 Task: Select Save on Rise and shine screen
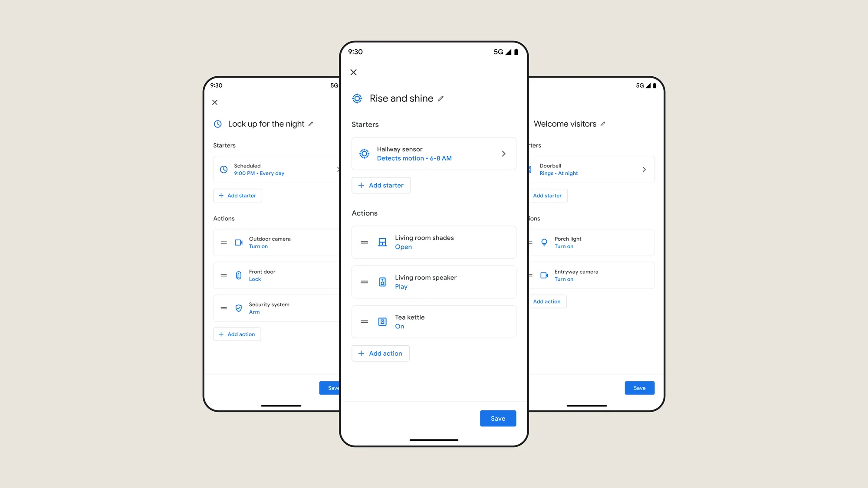pos(498,418)
